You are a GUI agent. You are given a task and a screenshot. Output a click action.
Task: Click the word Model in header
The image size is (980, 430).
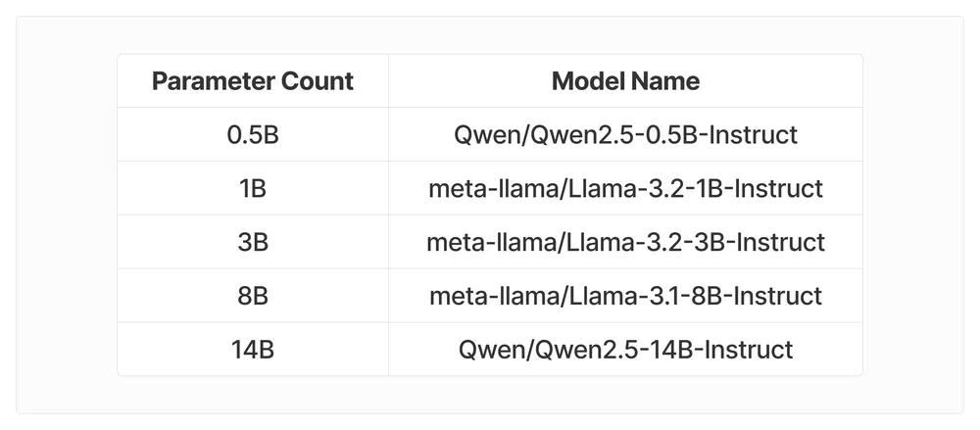589,81
